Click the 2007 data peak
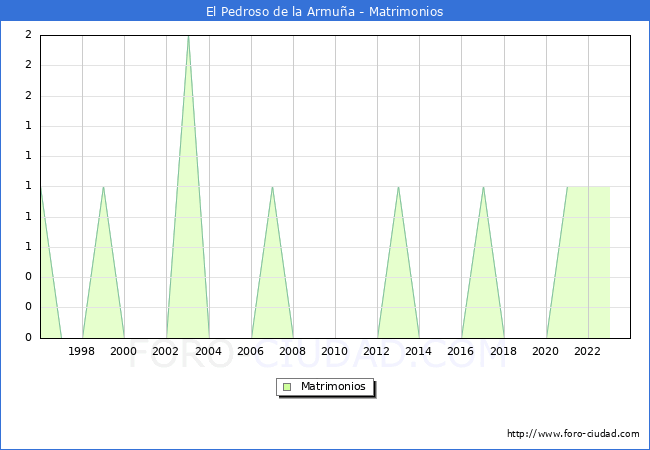Image resolution: width=650 pixels, height=450 pixels. tap(272, 187)
